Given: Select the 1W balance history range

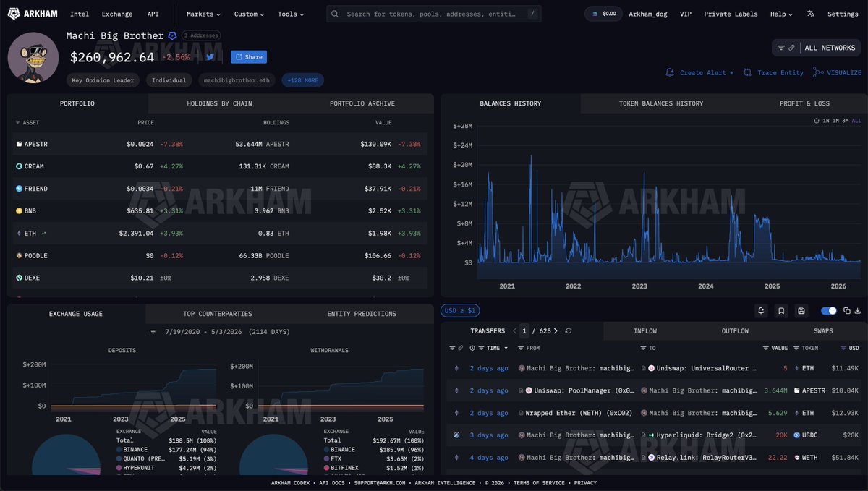Looking at the screenshot, I should 825,121.
